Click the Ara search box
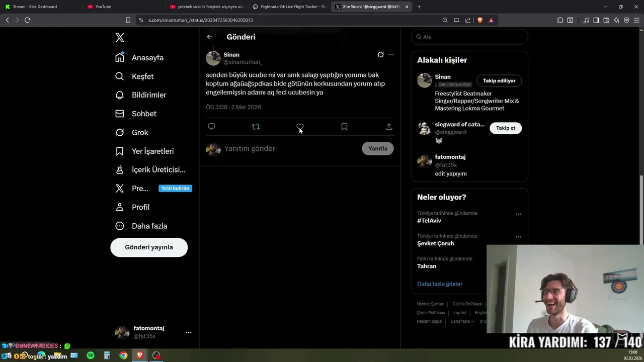The width and height of the screenshot is (644, 362). pyautogui.click(x=469, y=37)
